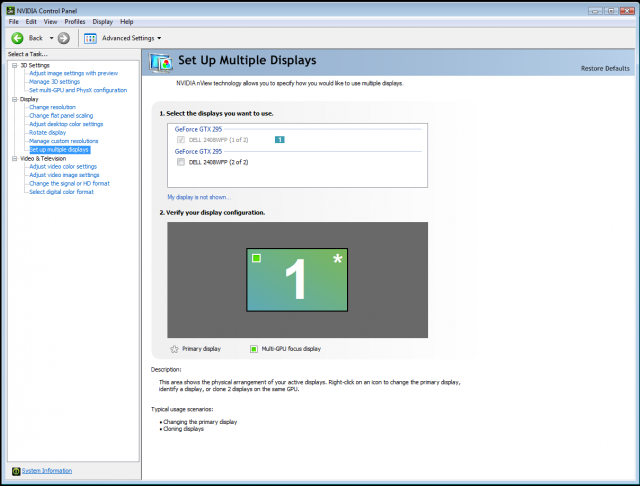
Task: Select Adjust video color settings
Action: coord(63,166)
